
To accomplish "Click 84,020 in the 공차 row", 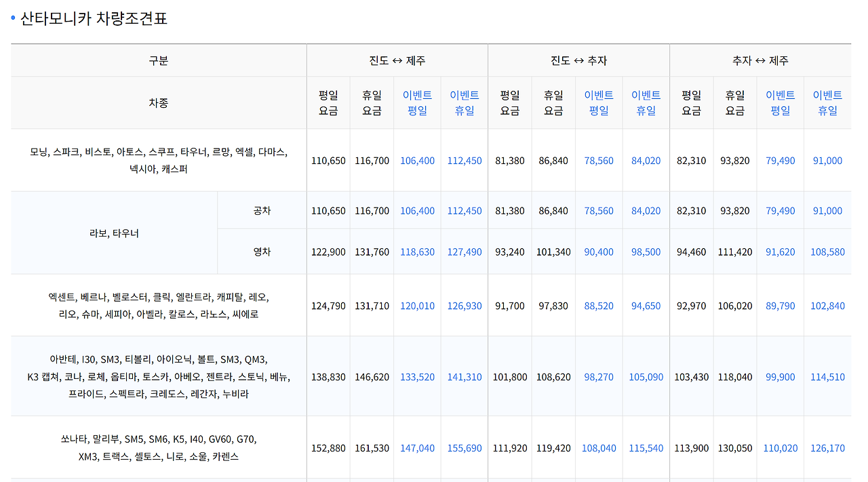I will (x=646, y=211).
